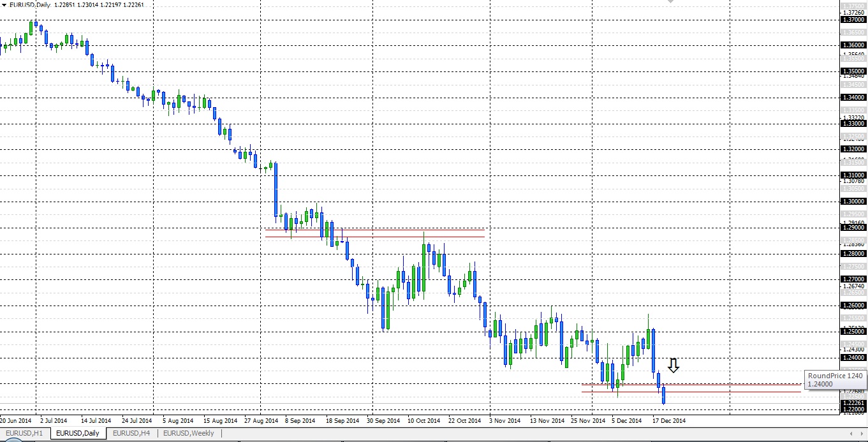This screenshot has width=868, height=442.
Task: Click the 1.25000 price scale label
Action: click(853, 332)
